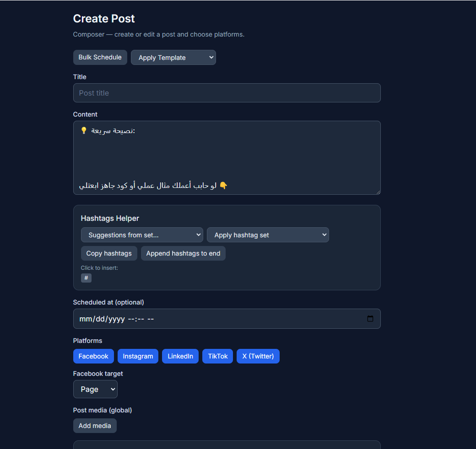Click the Post title input field
This screenshot has width=476, height=449.
[227, 93]
